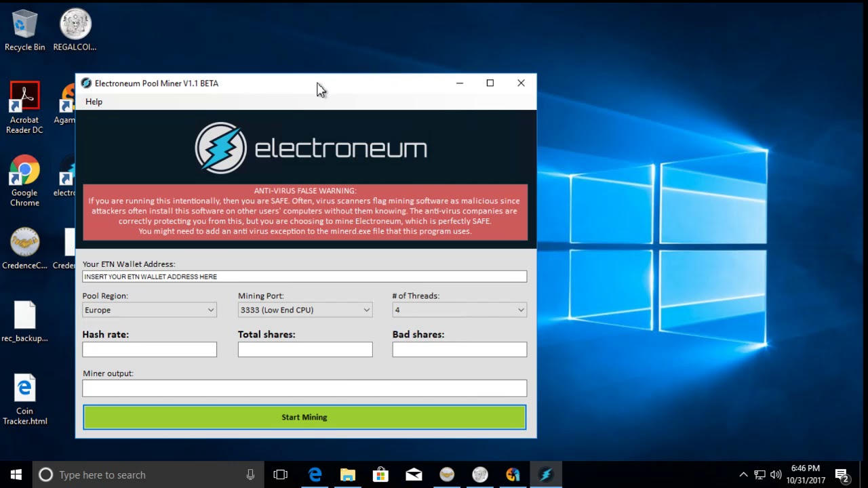Select the Acrobat Reader DC desktop icon
Screen dimensions: 868x488
tap(24, 108)
